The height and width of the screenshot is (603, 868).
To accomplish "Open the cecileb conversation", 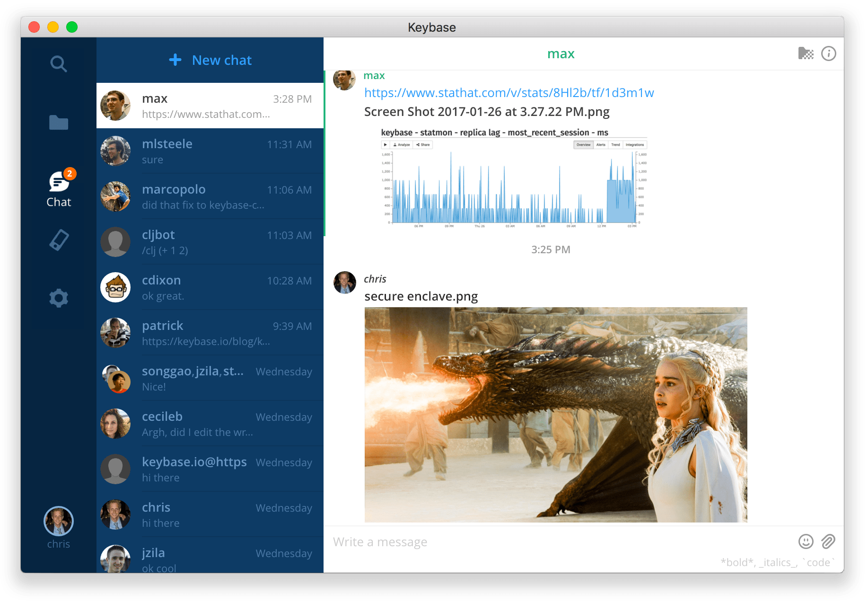I will point(210,424).
